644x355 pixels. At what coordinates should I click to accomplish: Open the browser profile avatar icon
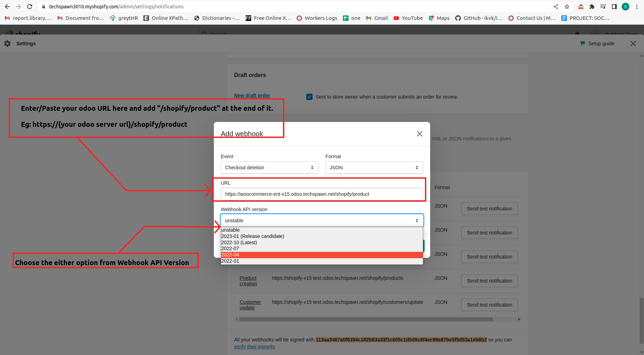[x=625, y=6]
